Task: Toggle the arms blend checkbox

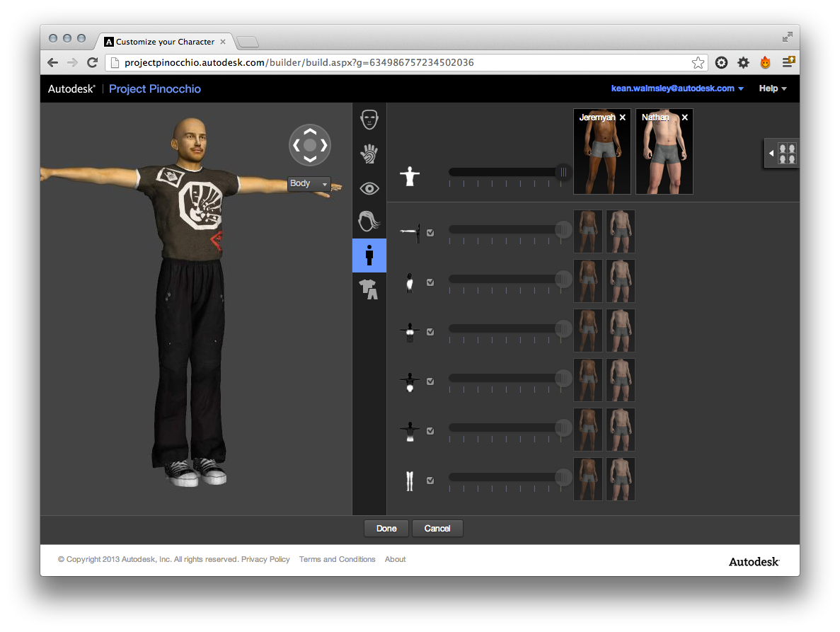Action: tap(430, 232)
